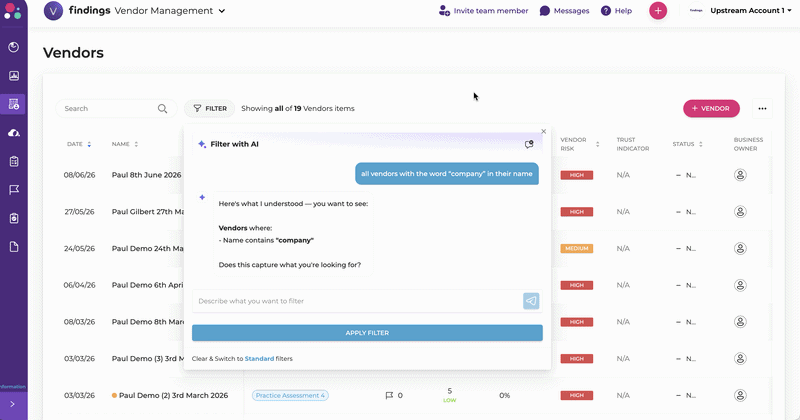Open Messages in the top bar
Image resolution: width=800 pixels, height=420 pixels.
[564, 11]
